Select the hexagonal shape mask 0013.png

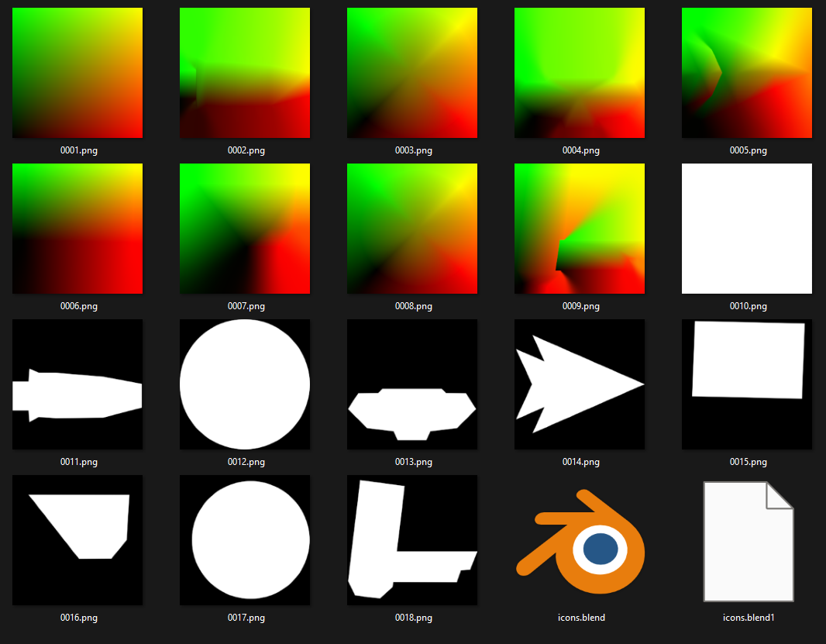[411, 384]
